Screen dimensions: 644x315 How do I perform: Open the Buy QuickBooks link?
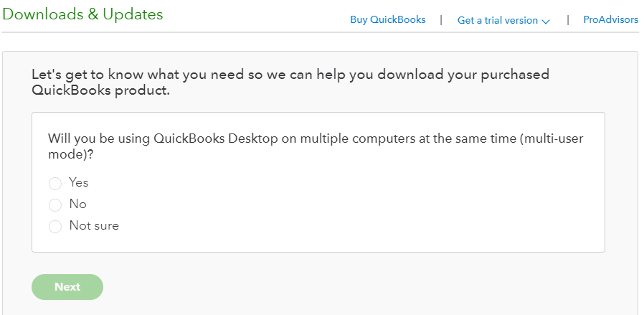[388, 19]
